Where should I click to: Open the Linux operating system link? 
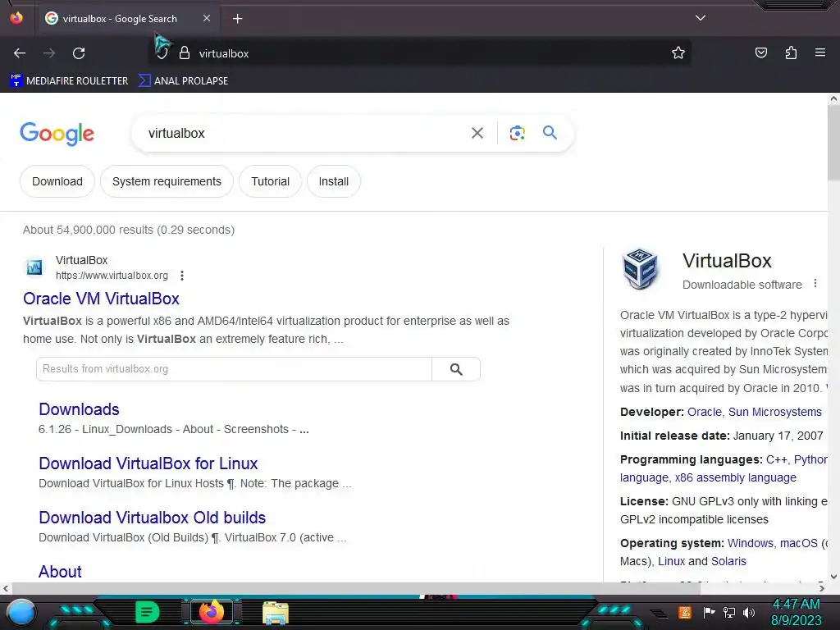671,561
